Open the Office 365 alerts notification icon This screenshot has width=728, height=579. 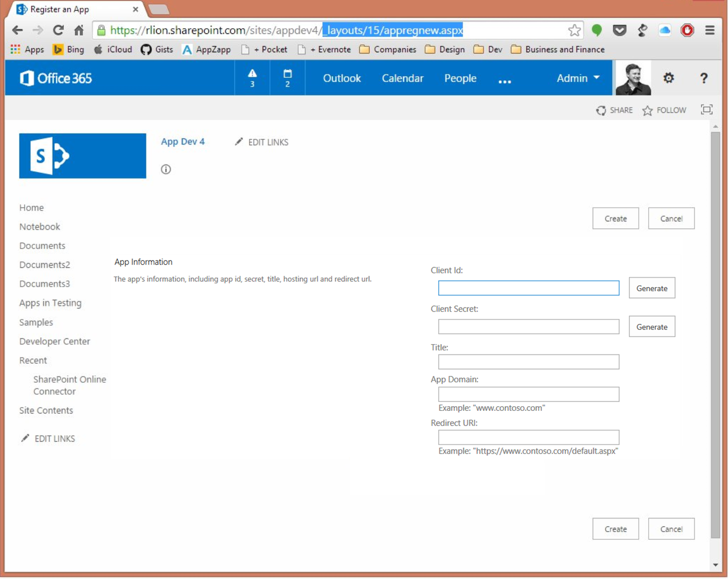[252, 77]
